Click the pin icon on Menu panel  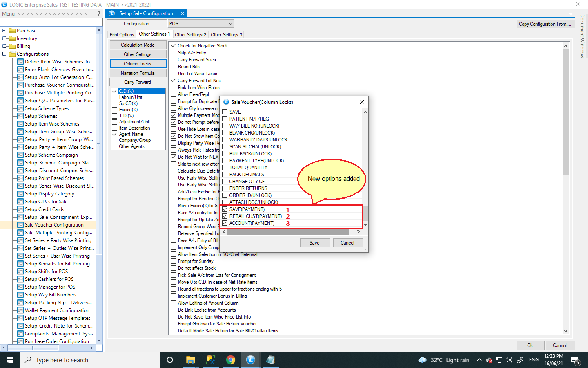tap(98, 13)
